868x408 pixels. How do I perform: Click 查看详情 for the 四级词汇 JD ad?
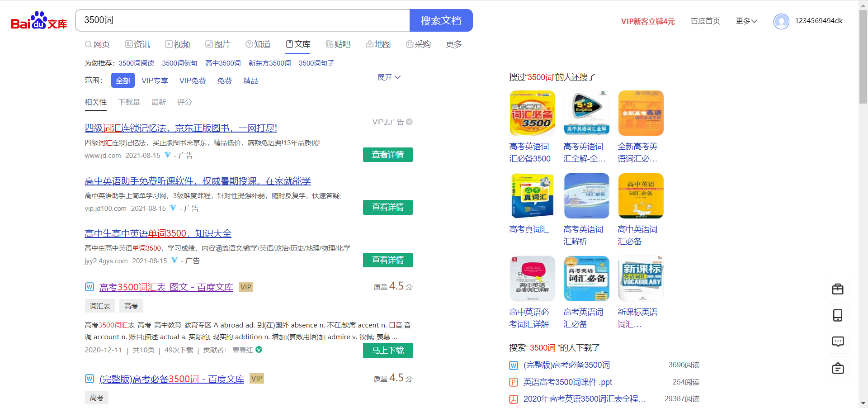click(388, 155)
